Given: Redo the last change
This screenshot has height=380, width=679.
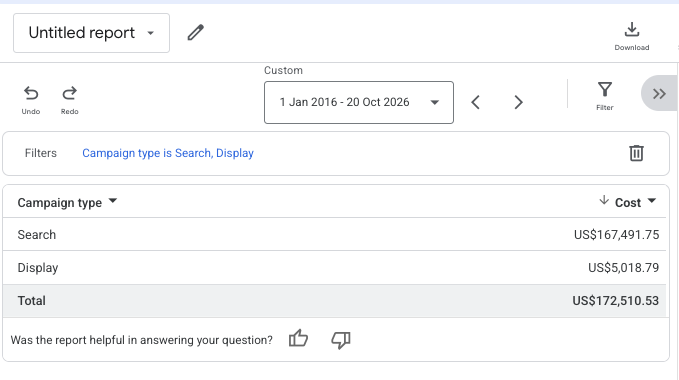Looking at the screenshot, I should (69, 100).
